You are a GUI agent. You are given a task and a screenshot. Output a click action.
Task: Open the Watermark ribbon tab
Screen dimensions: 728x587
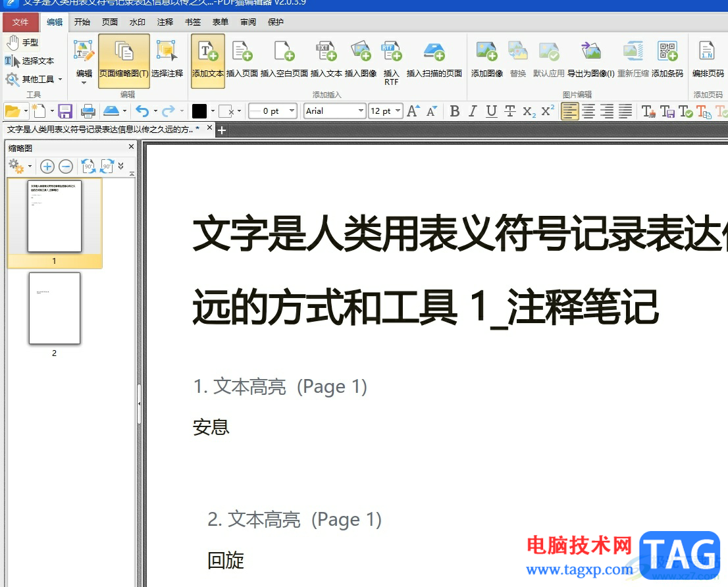pos(138,22)
